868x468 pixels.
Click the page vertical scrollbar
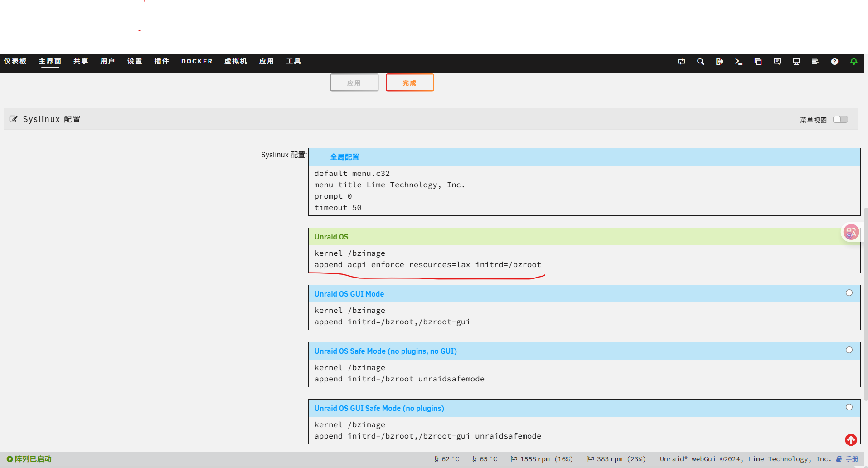point(866,304)
